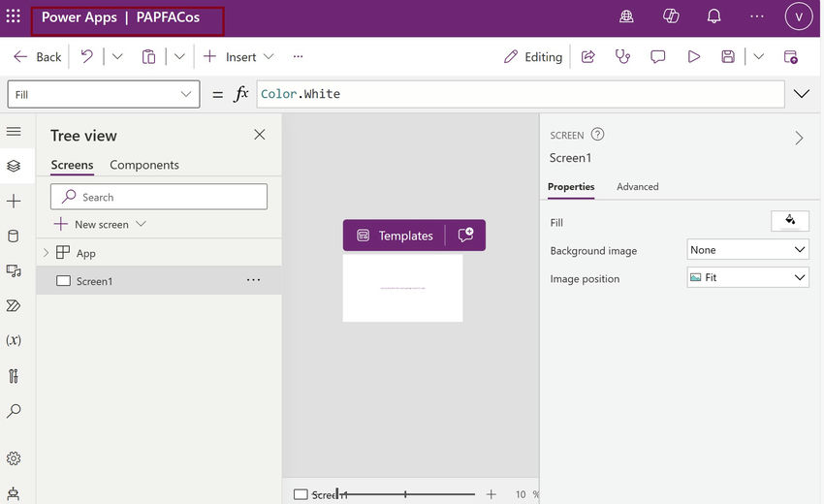Viewport: 824px width, 504px height.
Task: Click the SCREEN help question icon
Action: [597, 135]
